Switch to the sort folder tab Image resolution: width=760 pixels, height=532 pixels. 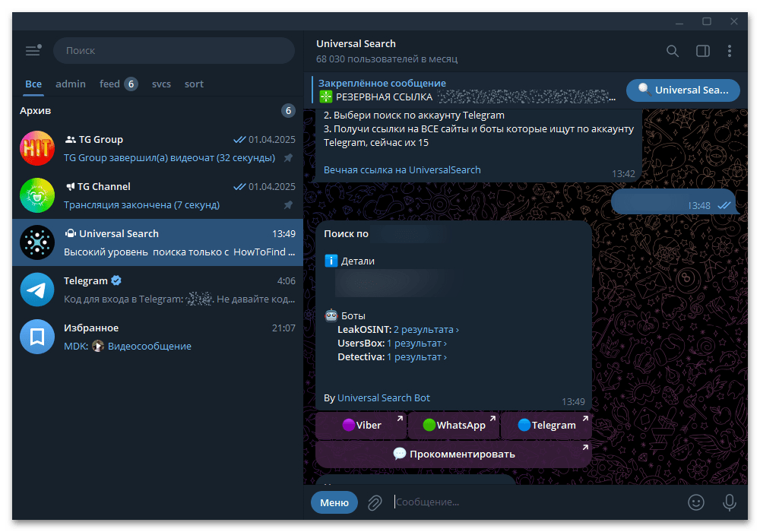[194, 84]
